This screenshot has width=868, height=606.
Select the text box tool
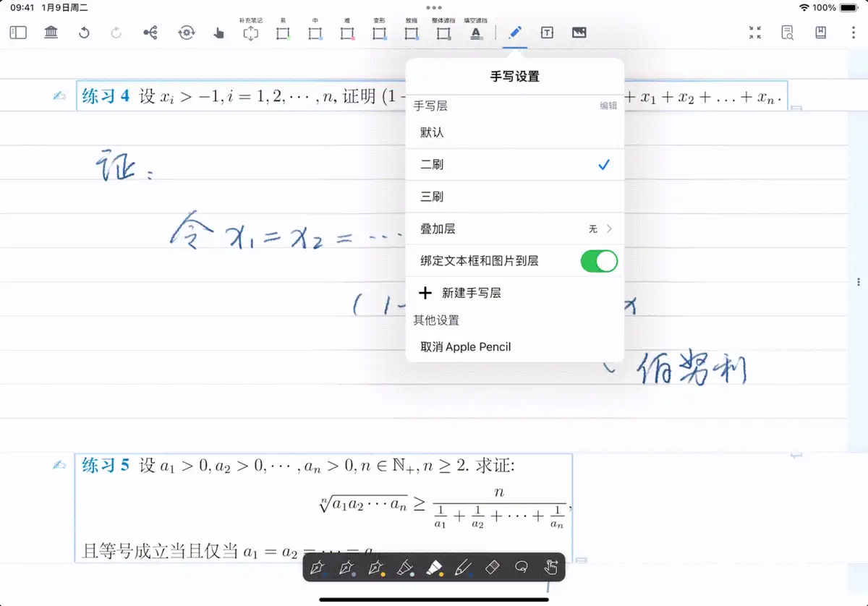pos(548,33)
